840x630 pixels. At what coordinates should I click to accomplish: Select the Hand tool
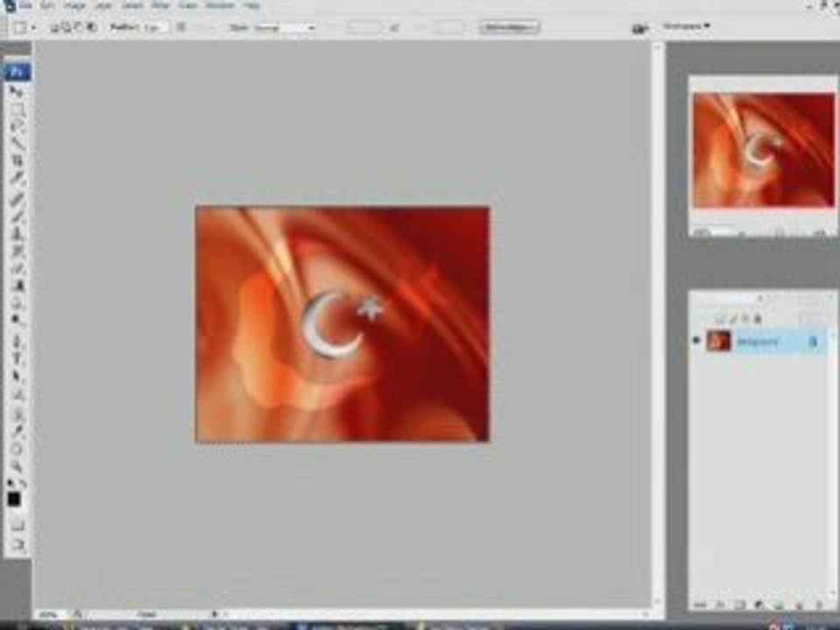point(17,449)
